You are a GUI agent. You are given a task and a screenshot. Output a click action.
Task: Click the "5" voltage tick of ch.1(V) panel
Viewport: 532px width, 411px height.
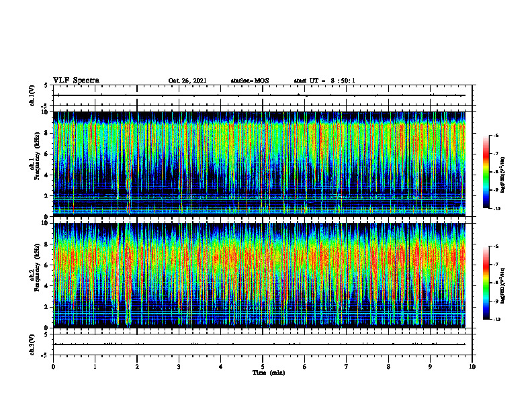click(46, 86)
